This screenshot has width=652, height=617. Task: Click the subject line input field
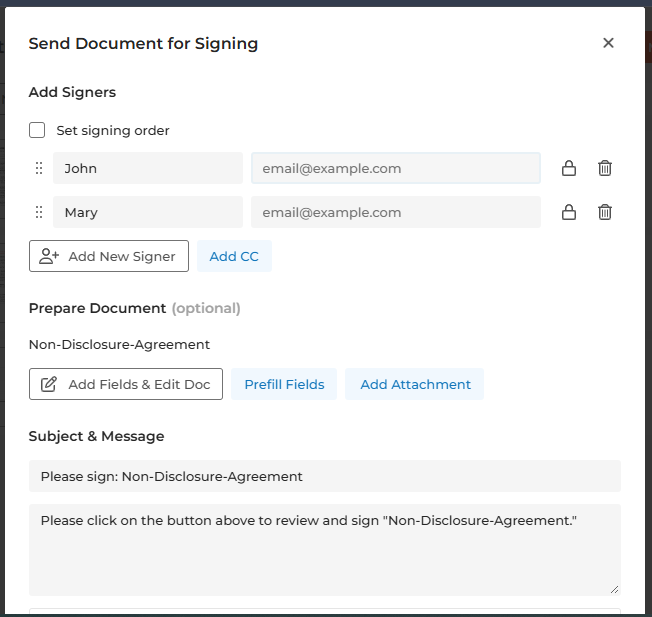point(324,476)
